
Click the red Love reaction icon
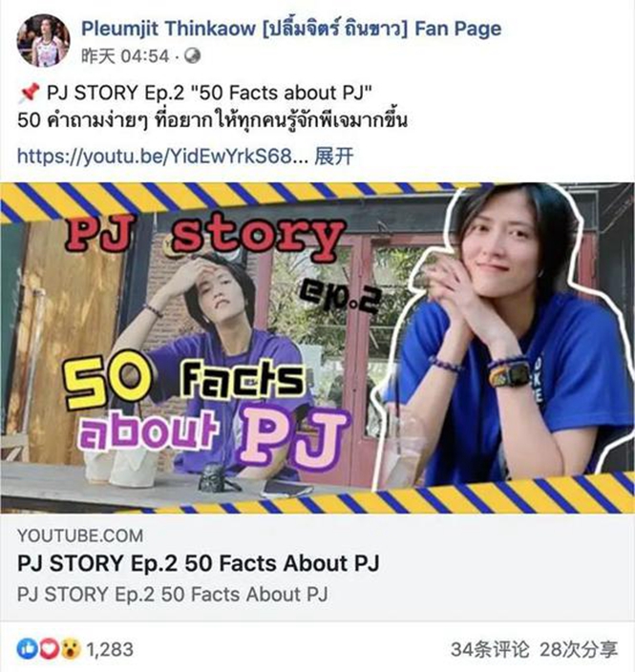coord(49,649)
